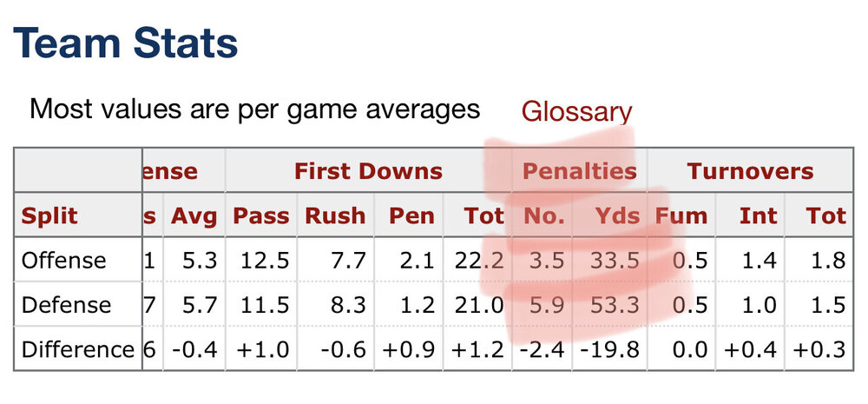Click the Turnovers group header
Image resolution: width=868 pixels, height=404 pixels.
750,171
